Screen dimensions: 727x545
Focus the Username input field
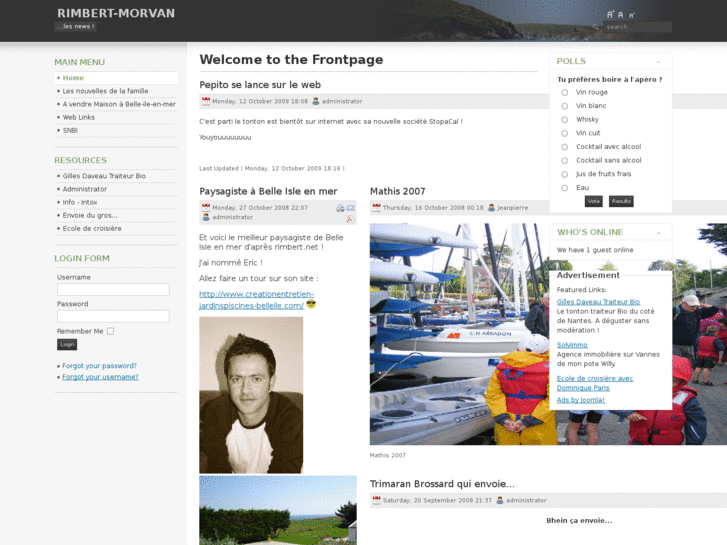(x=113, y=289)
